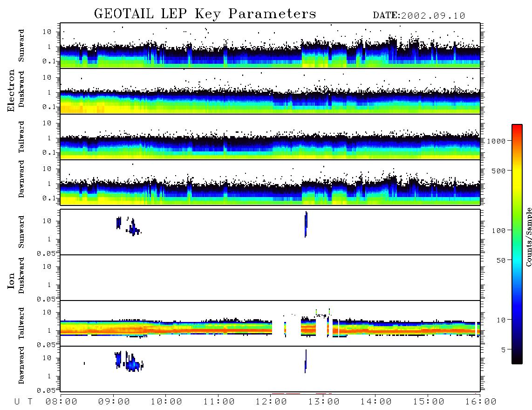Viewport: 532px width, 410px height.
Task: Click the "50" colorbar tick value
Action: (501, 260)
